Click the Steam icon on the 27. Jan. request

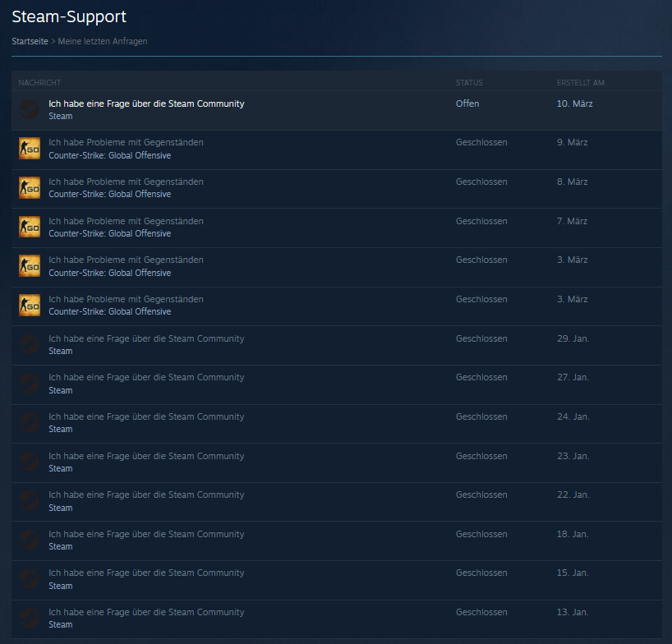[30, 384]
